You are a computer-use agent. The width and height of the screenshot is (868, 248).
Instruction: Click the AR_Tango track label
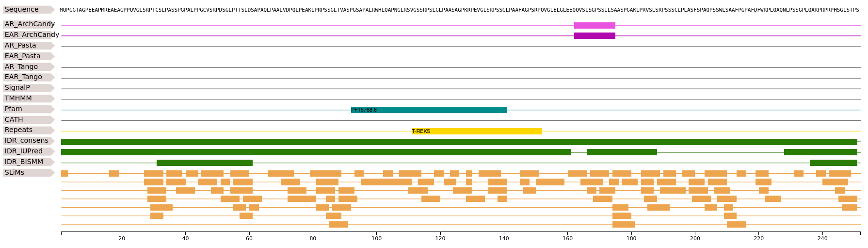point(28,67)
